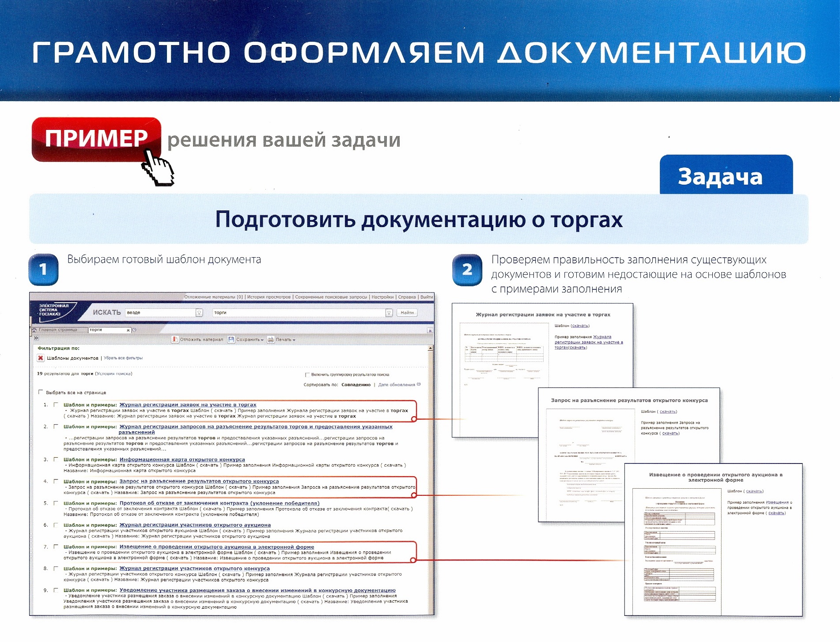Viewport: 840px width, 642px height.
Task: Enable Включить группировку результатов поиска
Action: coord(307,375)
